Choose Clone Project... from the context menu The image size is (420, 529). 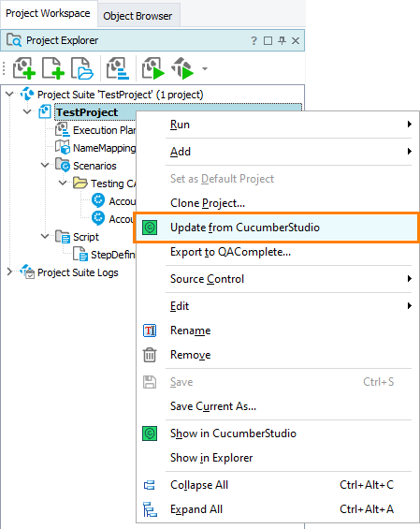click(277, 203)
